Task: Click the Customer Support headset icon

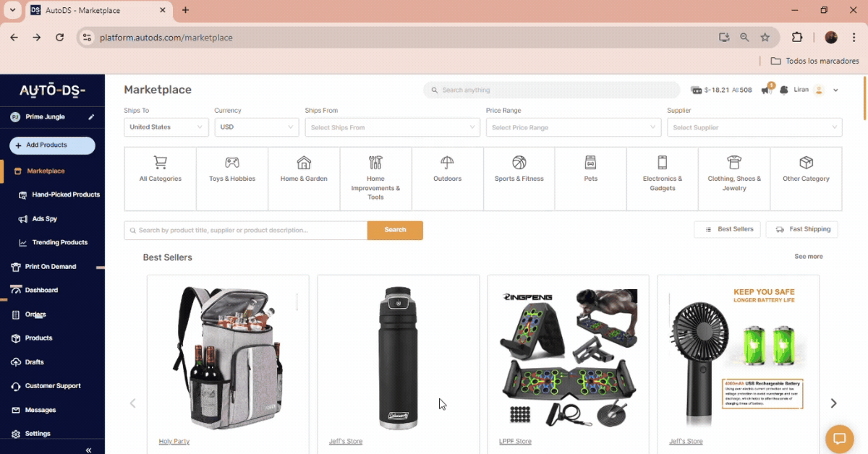Action: point(16,386)
